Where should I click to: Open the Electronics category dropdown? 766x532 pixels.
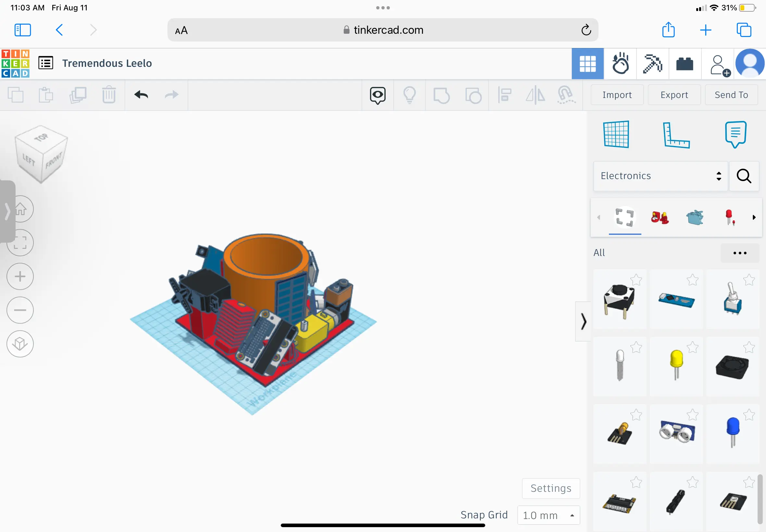click(x=659, y=176)
